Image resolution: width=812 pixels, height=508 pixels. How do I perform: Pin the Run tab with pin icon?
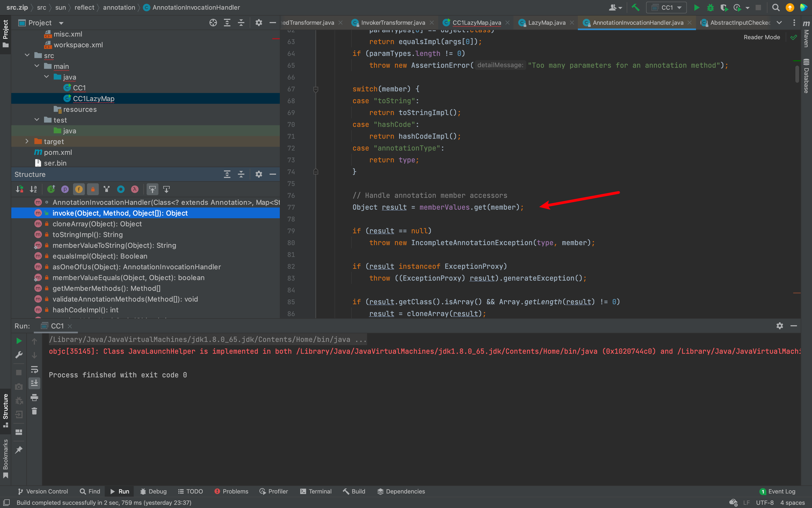[x=19, y=449]
